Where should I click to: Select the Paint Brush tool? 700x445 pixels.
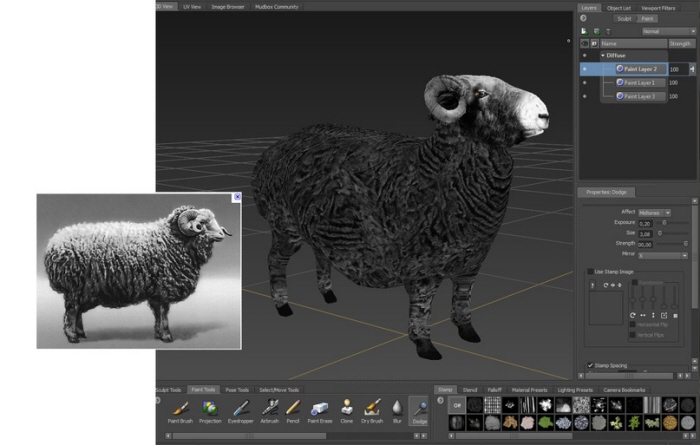[x=180, y=410]
